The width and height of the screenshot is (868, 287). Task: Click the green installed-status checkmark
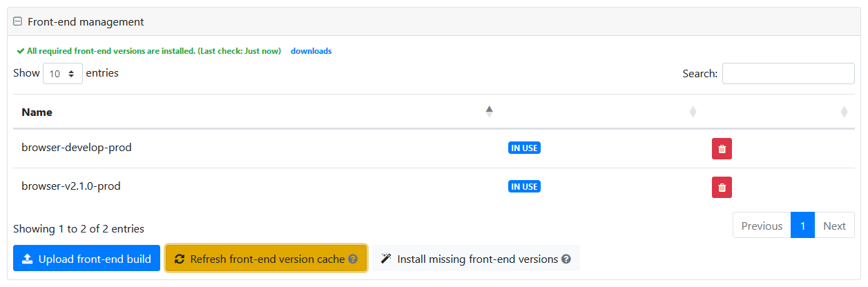(21, 51)
